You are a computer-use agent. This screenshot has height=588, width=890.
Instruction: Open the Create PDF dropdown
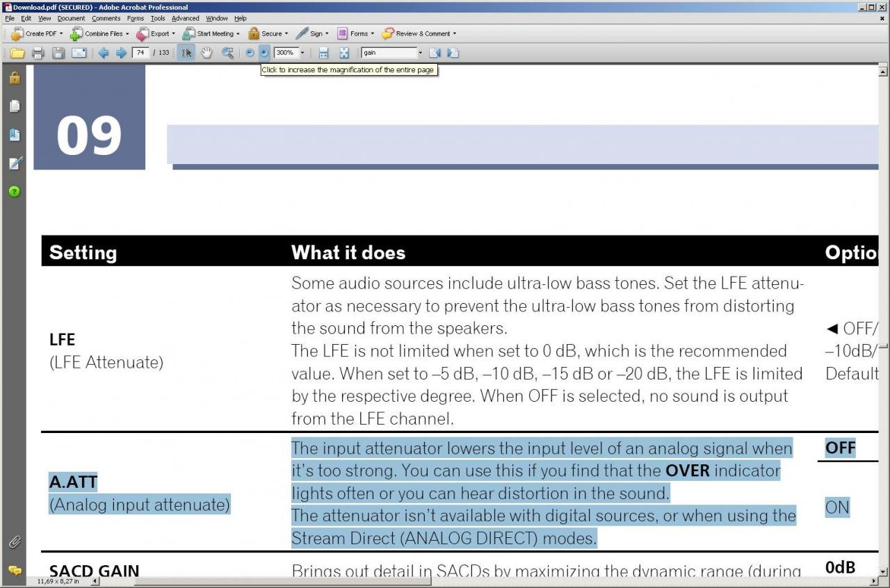(x=37, y=33)
